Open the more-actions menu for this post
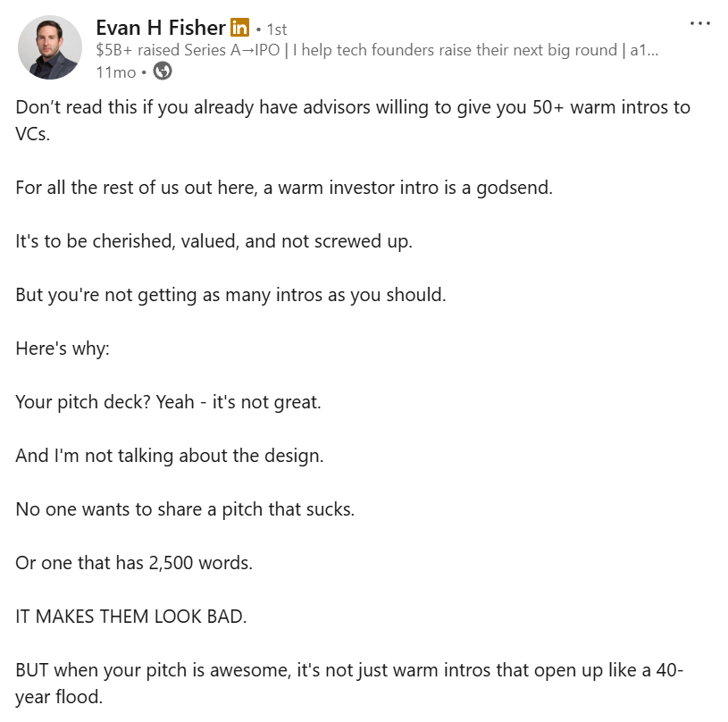 699,22
